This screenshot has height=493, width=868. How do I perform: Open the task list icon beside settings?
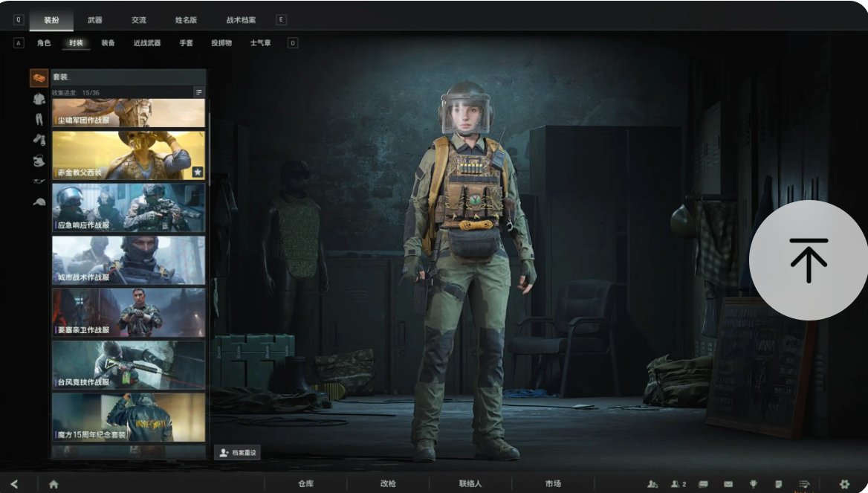tap(804, 484)
